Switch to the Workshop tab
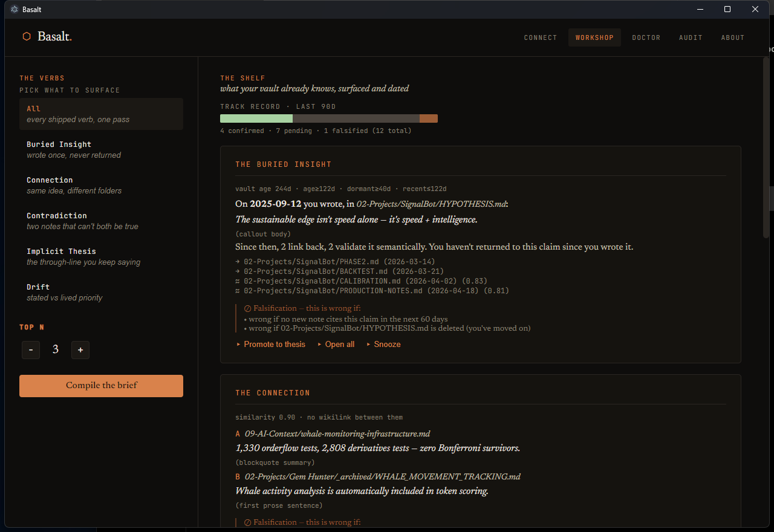774x532 pixels. pos(594,37)
